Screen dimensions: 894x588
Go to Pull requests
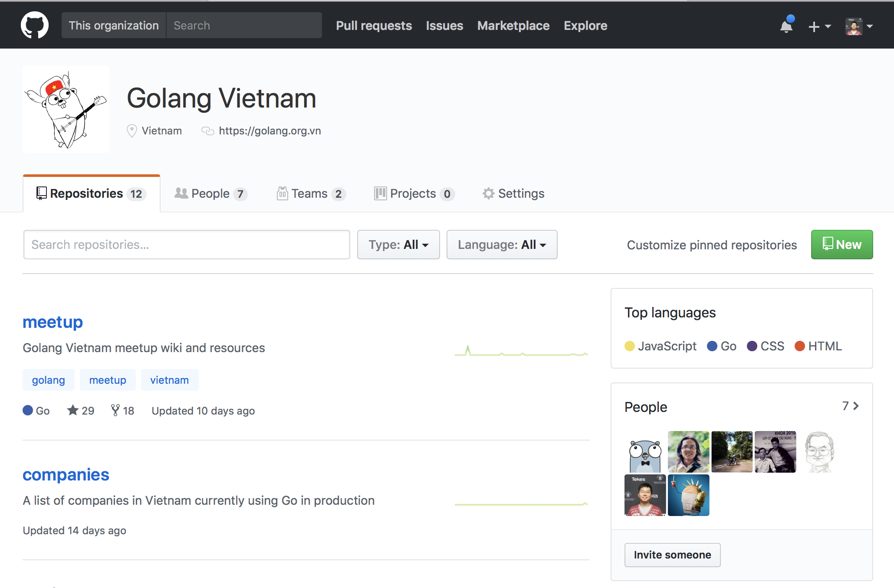(x=374, y=26)
